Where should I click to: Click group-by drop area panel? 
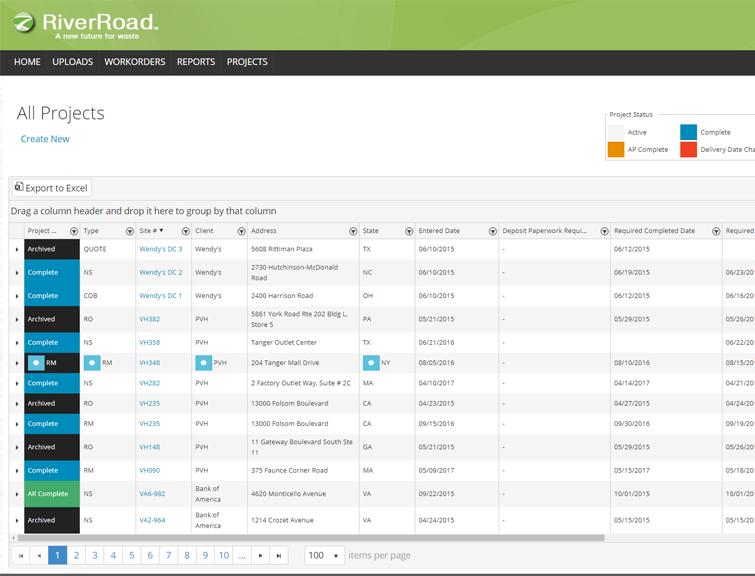click(x=382, y=211)
